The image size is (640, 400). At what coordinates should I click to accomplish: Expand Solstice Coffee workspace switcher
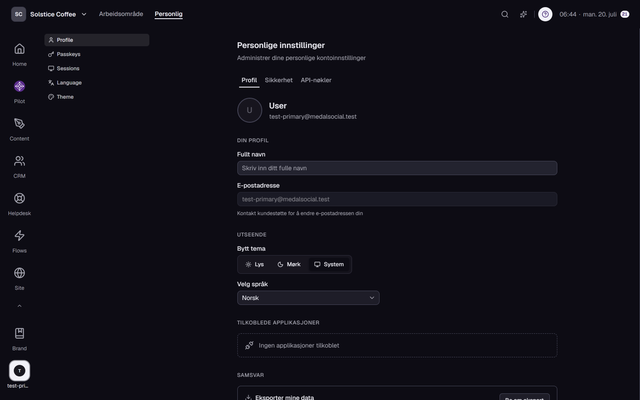[59, 14]
